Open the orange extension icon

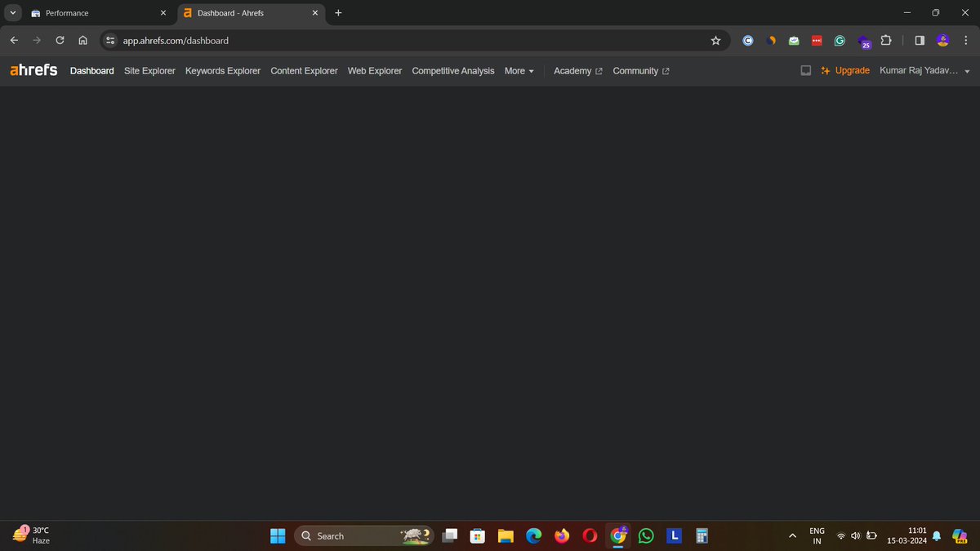tap(772, 40)
